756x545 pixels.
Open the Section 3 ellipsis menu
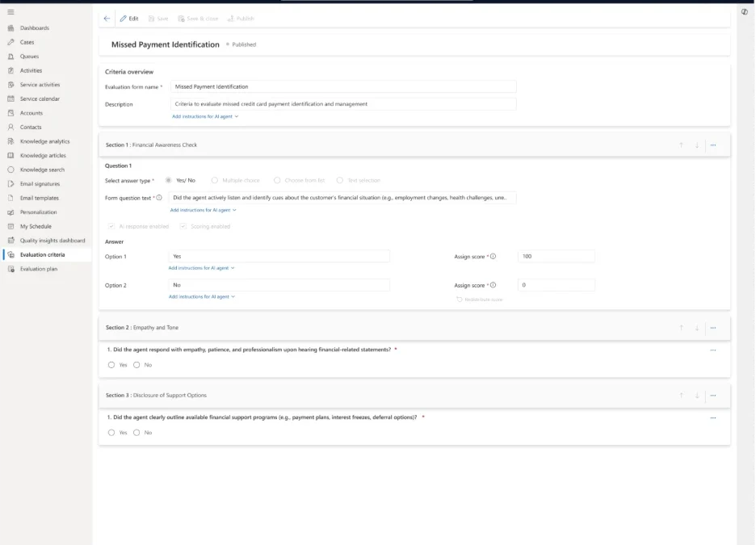click(712, 396)
